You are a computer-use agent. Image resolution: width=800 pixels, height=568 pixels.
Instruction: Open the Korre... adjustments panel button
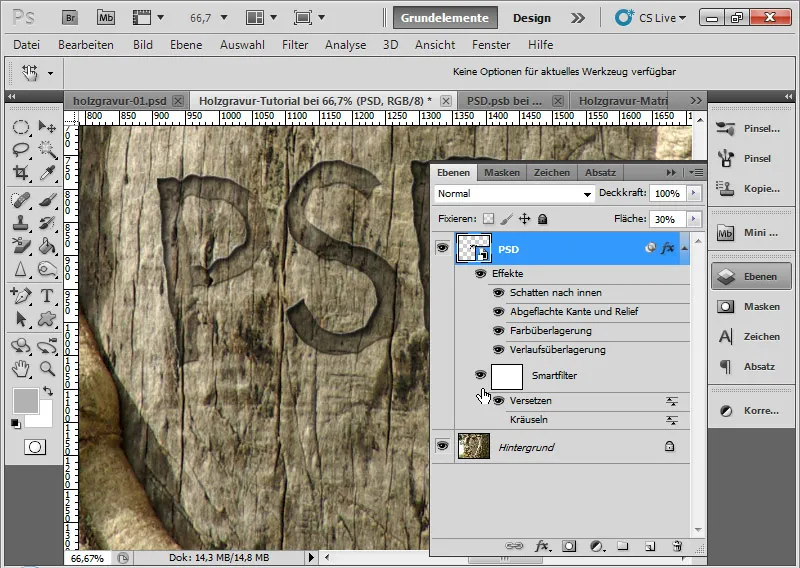pyautogui.click(x=750, y=410)
